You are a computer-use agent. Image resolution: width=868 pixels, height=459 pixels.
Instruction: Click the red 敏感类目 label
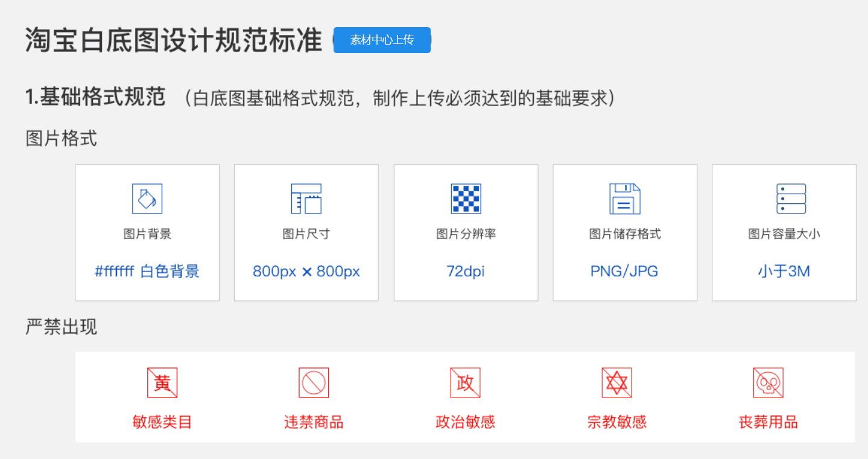pyautogui.click(x=162, y=422)
